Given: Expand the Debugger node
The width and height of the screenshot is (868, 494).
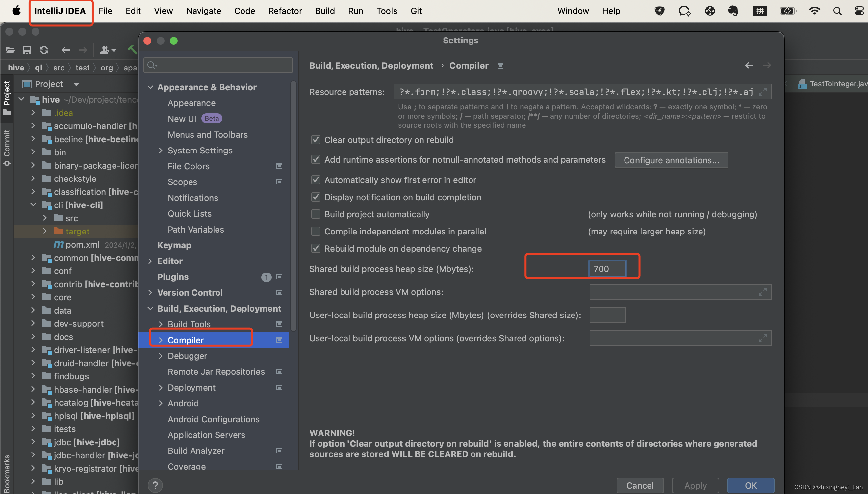Looking at the screenshot, I should (x=161, y=356).
